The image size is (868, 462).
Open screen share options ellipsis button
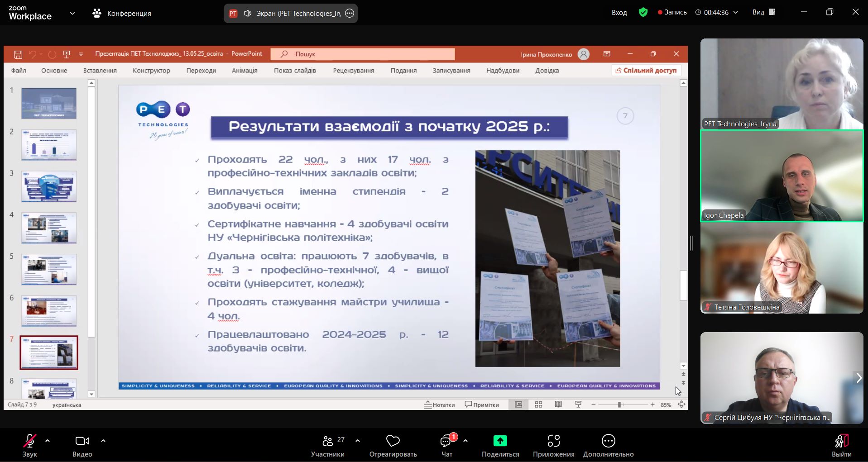[x=350, y=14]
